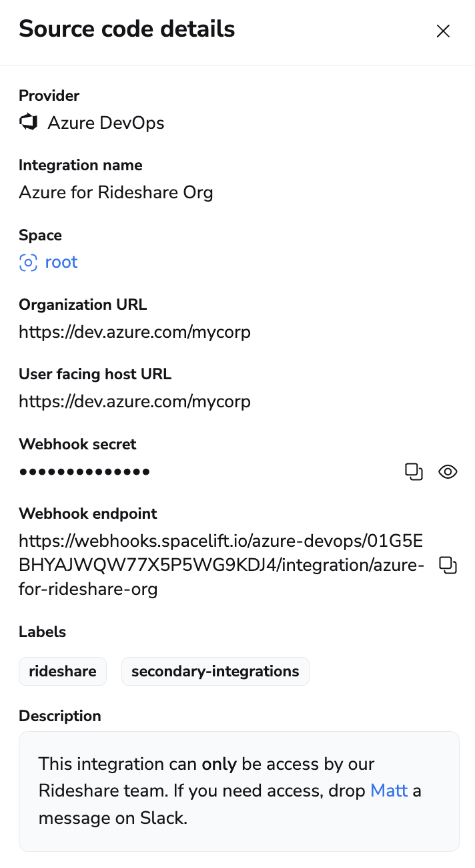This screenshot has width=475, height=868.
Task: Copy the webhook endpoint using its copy icon
Action: pyautogui.click(x=448, y=565)
